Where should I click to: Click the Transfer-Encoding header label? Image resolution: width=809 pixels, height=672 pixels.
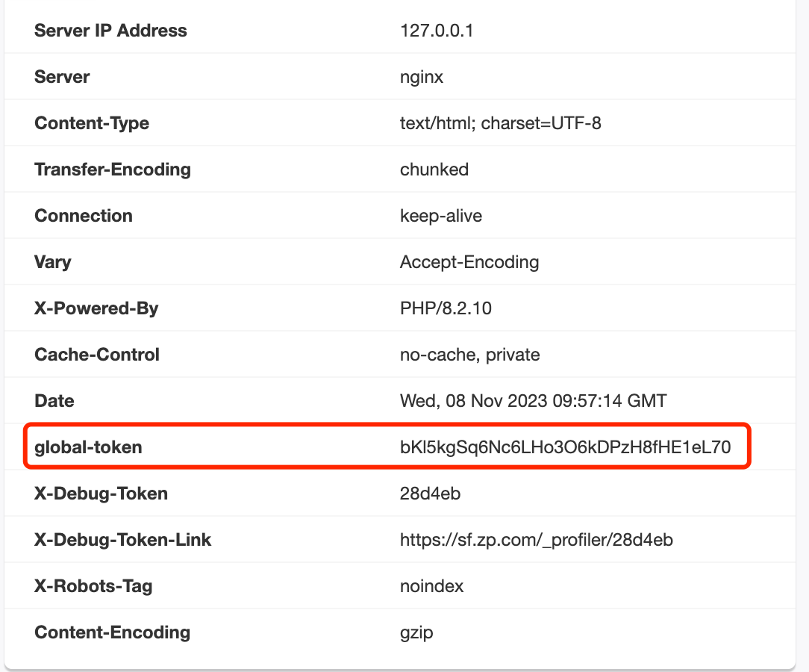tap(113, 169)
